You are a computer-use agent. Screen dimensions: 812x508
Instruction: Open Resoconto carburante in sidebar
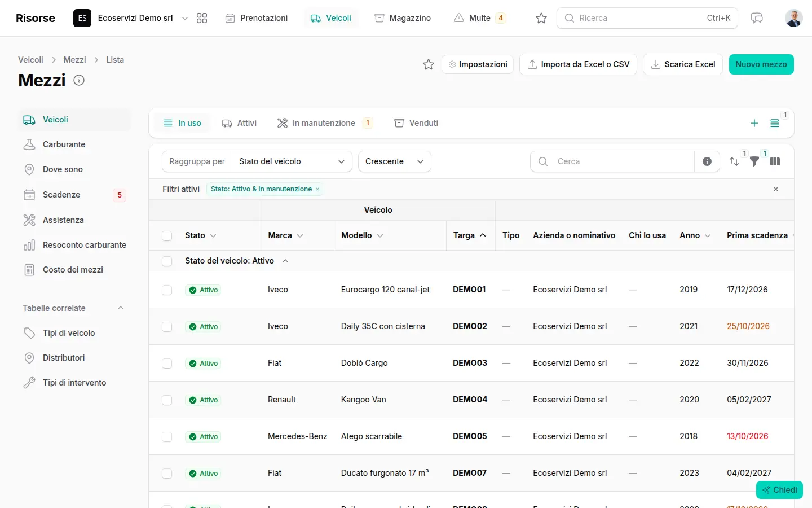[74, 245]
